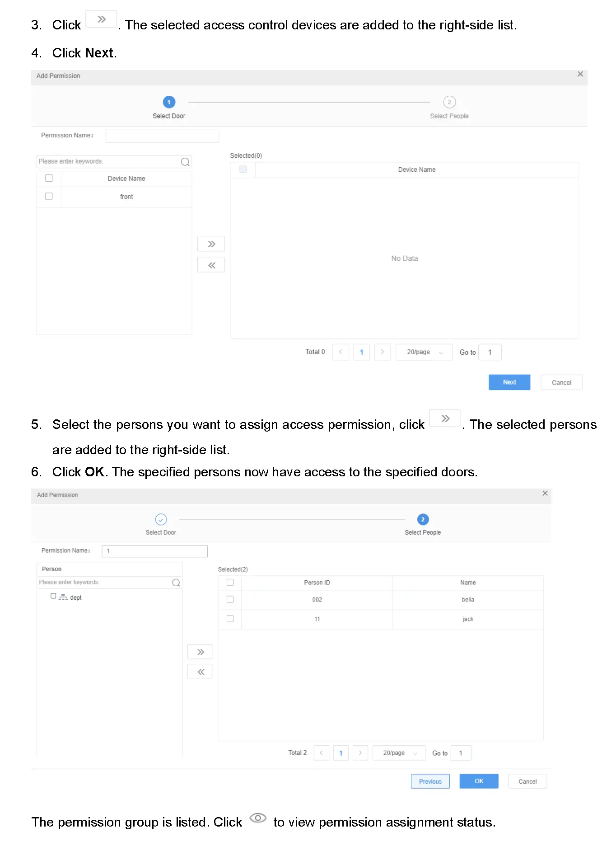The width and height of the screenshot is (616, 860).
Task: Select the checkbox for person jack
Action: (x=230, y=619)
